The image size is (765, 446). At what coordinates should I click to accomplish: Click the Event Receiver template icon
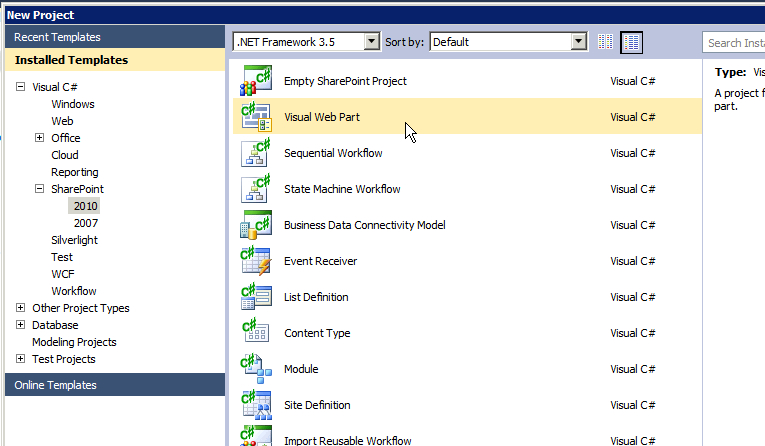(256, 261)
